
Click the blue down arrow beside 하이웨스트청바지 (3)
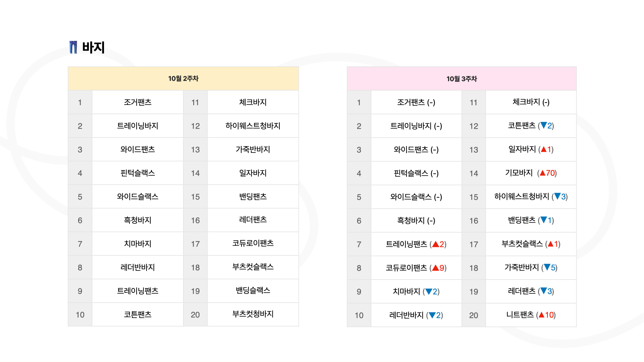tap(557, 197)
